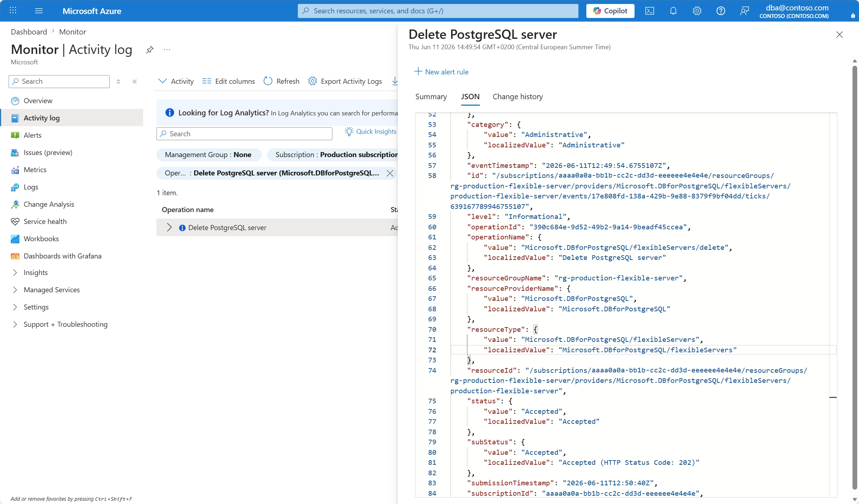The image size is (859, 504).
Task: Switch to the Summary tab
Action: tap(431, 96)
